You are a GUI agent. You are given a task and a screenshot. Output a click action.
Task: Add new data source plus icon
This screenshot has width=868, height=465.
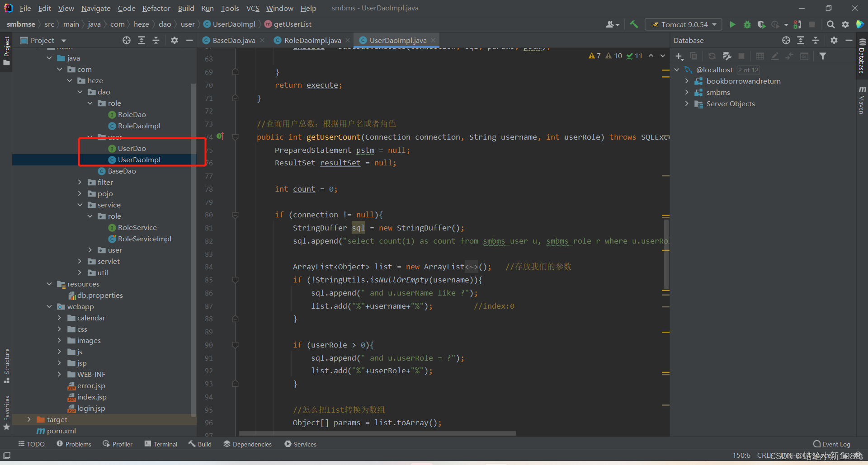pos(679,56)
